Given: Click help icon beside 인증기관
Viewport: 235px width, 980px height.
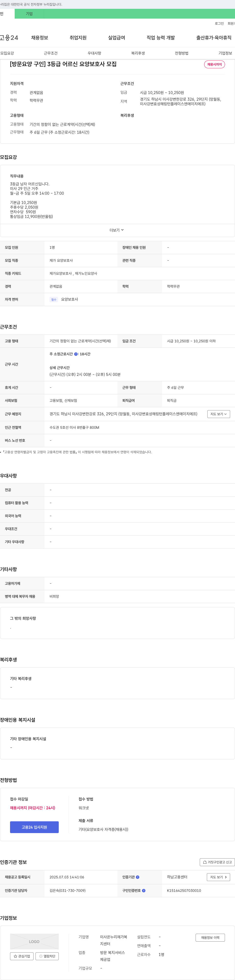Looking at the screenshot, I should click(x=138, y=877).
